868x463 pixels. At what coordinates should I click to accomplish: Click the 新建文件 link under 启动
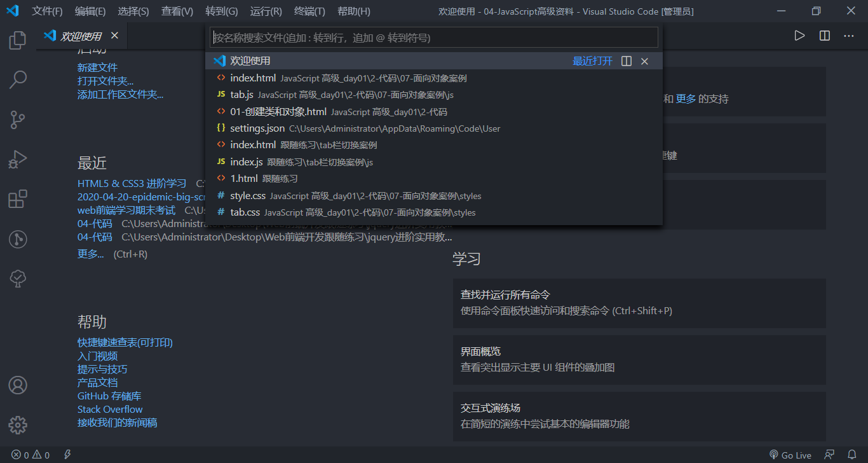pos(97,67)
